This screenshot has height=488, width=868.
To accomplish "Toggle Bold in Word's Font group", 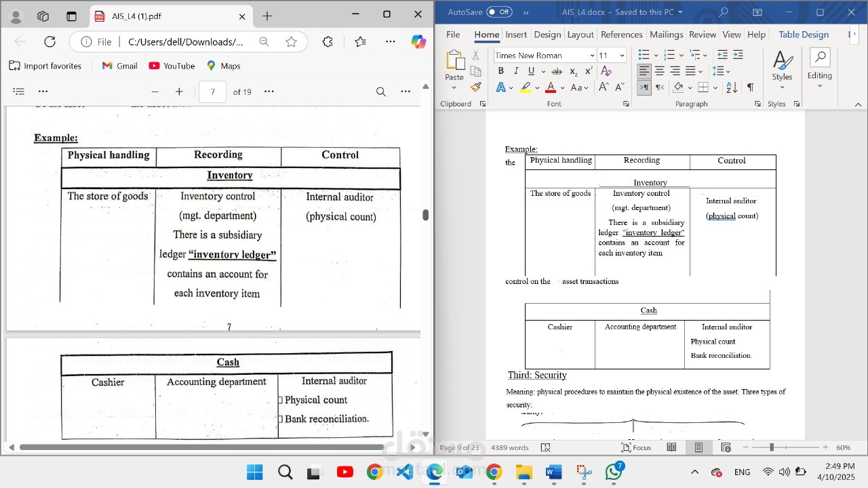I will pyautogui.click(x=500, y=71).
